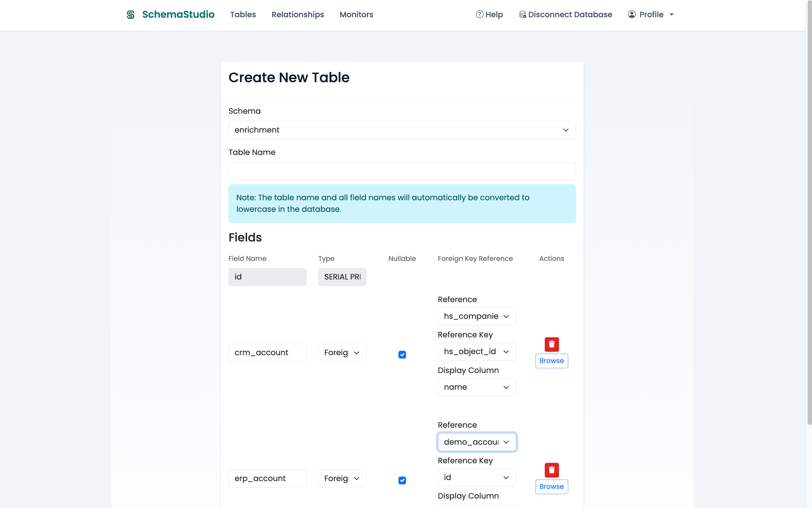Open the hs_object_id Reference Key dropdown

pos(477,351)
